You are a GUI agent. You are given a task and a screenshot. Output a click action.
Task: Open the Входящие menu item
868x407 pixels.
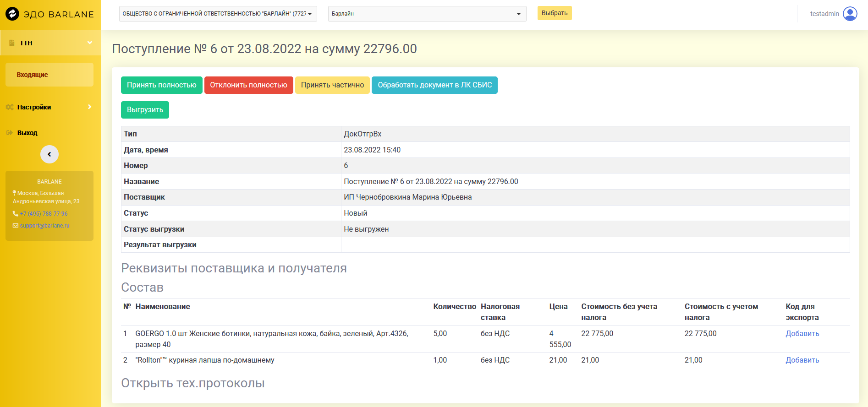point(49,75)
